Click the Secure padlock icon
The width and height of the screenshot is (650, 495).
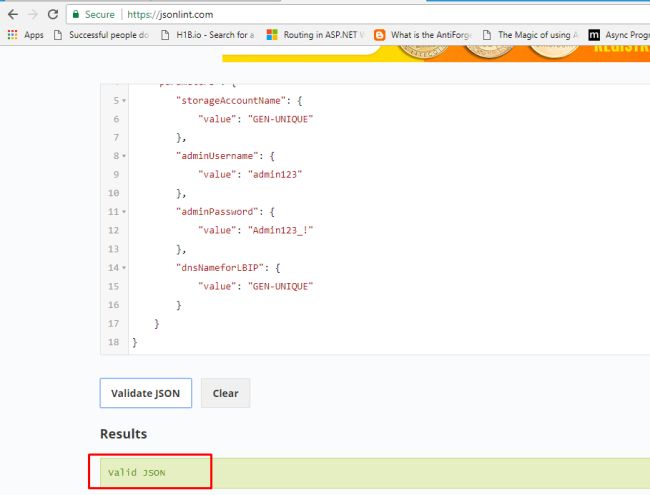pos(75,15)
